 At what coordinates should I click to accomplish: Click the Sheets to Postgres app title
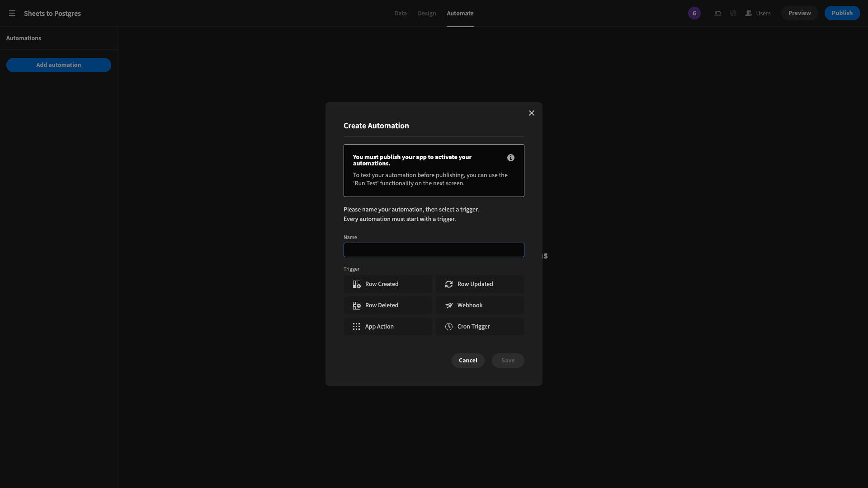click(x=52, y=14)
